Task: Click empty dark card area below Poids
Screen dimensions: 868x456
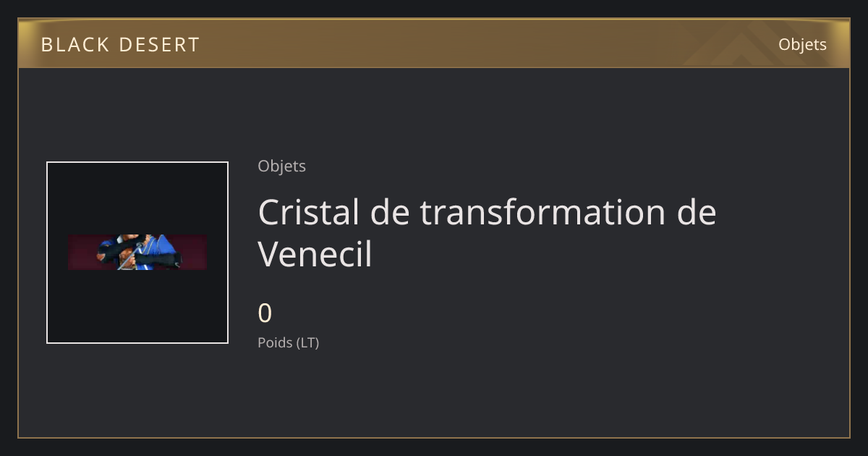Action: [506, 394]
